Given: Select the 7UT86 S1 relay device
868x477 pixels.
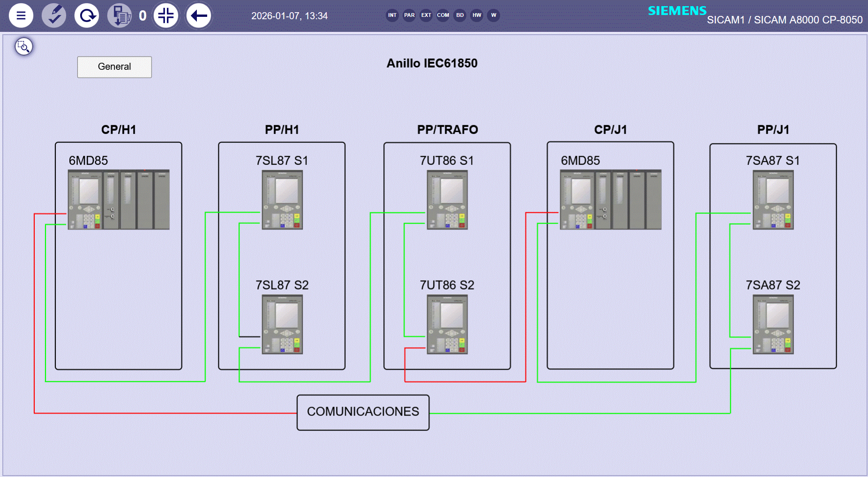Looking at the screenshot, I should click(447, 200).
